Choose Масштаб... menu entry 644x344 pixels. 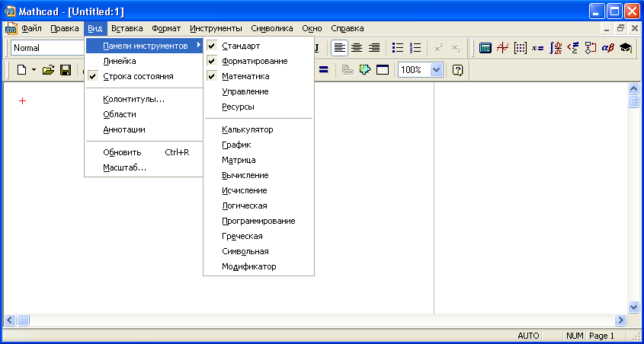145,167
